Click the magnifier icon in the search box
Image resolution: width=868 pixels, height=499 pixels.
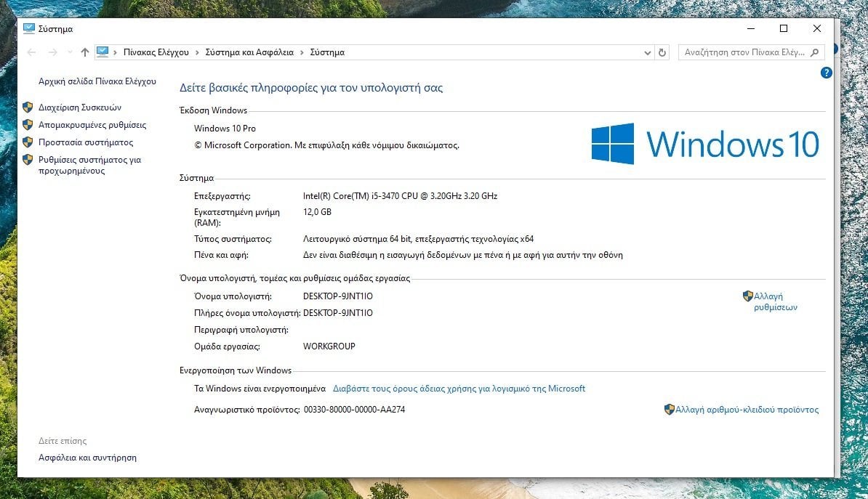click(814, 52)
